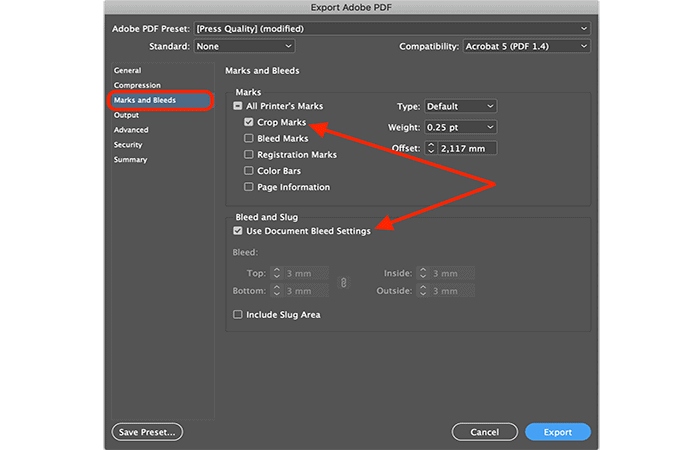Click the Top bleed stepper arrows

pos(277,273)
